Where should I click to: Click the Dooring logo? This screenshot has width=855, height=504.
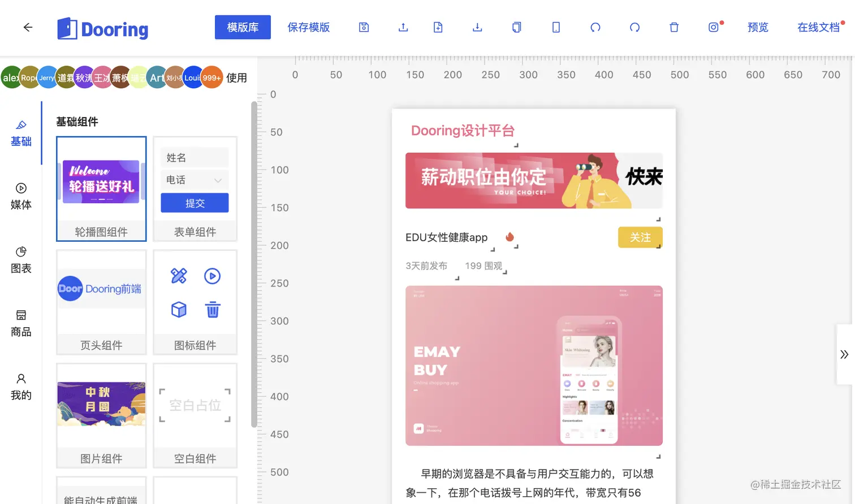(x=103, y=28)
